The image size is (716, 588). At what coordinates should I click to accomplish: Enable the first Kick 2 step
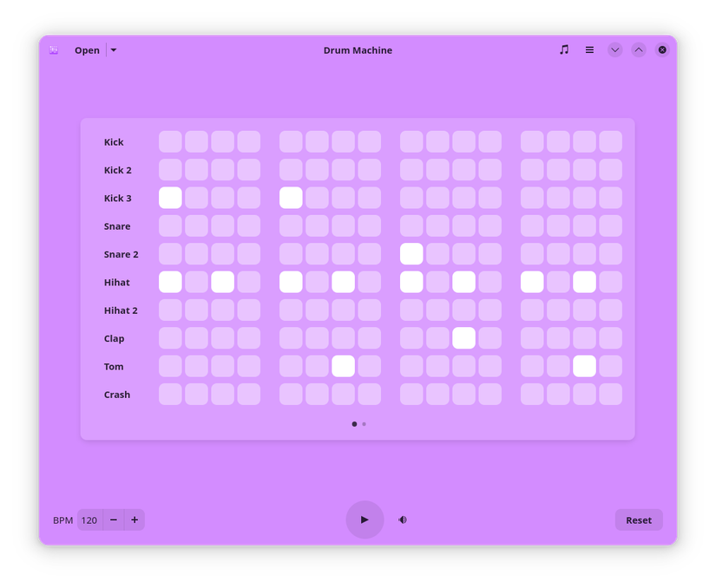tap(170, 170)
